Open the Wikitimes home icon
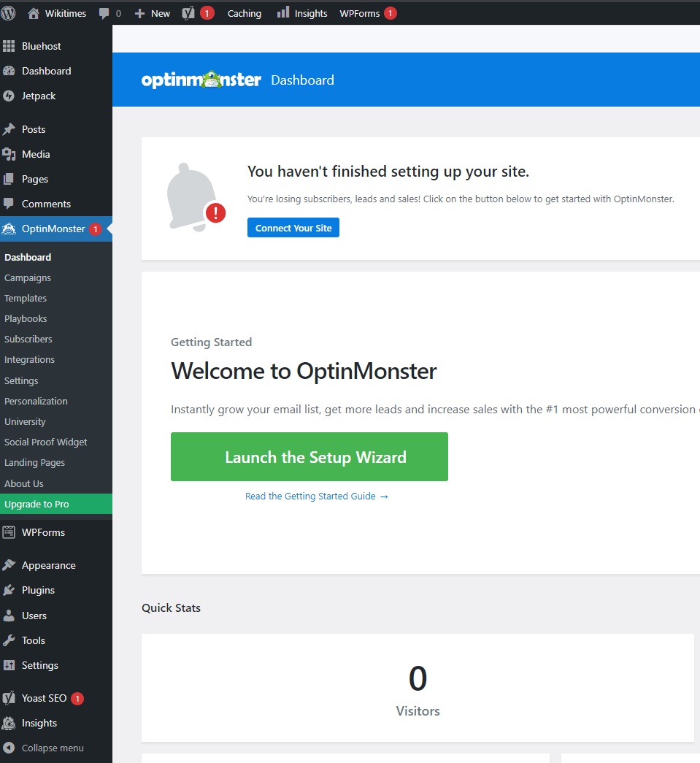 point(34,13)
